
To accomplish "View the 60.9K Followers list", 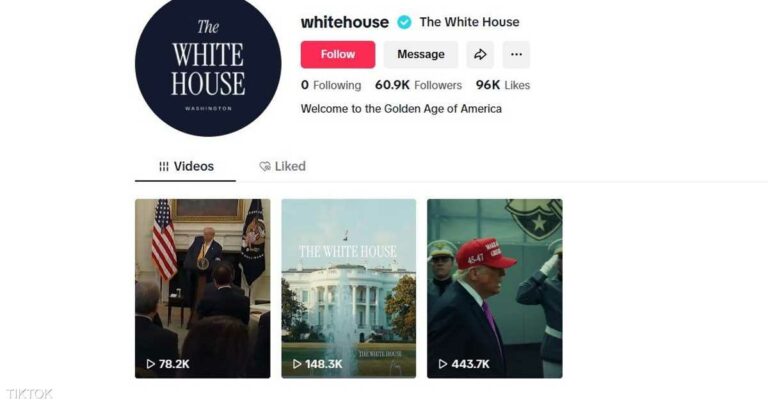I will [418, 85].
